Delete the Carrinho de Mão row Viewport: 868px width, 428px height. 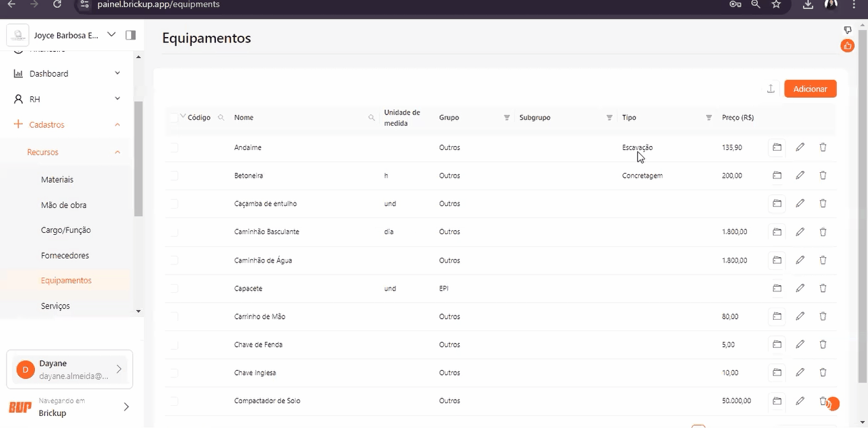tap(823, 316)
